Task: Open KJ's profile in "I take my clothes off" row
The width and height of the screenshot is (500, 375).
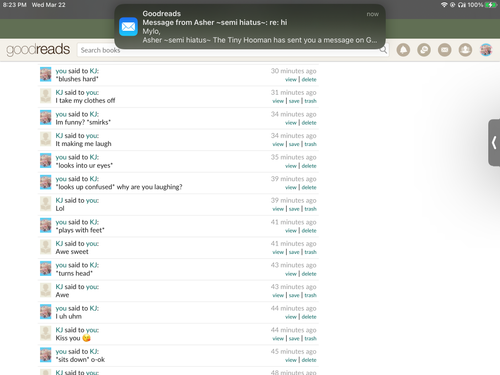Action: pos(59,92)
